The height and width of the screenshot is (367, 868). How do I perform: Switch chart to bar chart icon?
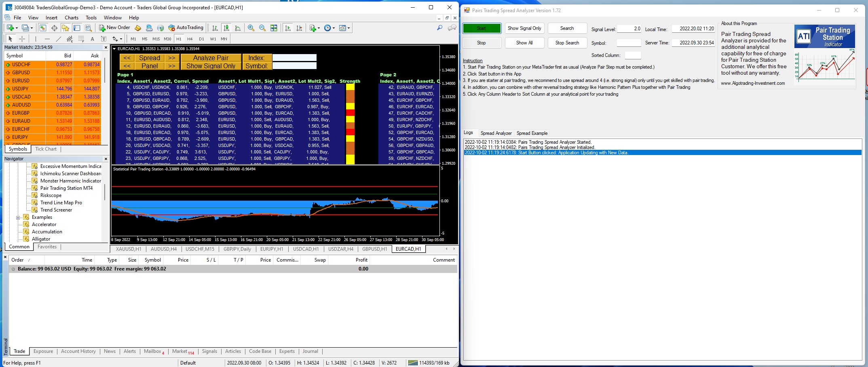click(215, 28)
